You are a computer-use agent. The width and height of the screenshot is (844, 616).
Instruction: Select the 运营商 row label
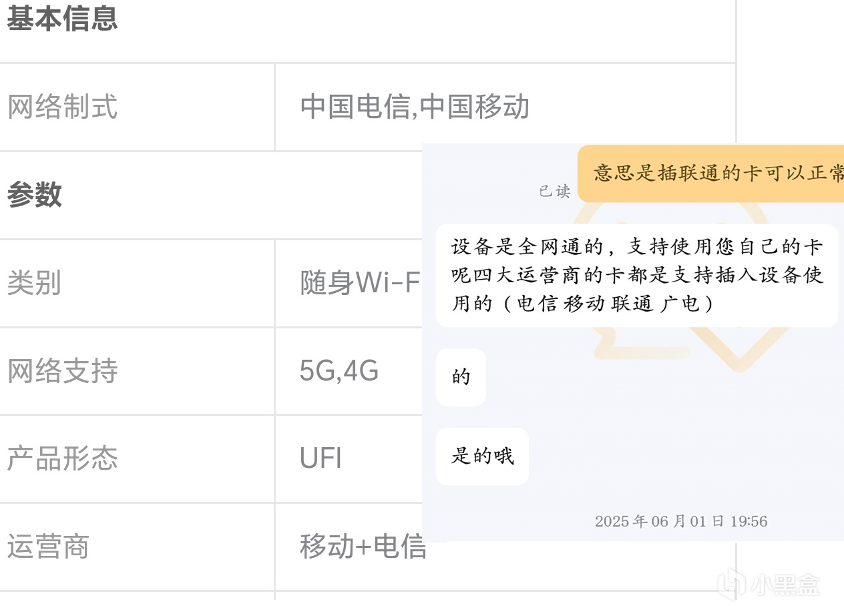(48, 547)
